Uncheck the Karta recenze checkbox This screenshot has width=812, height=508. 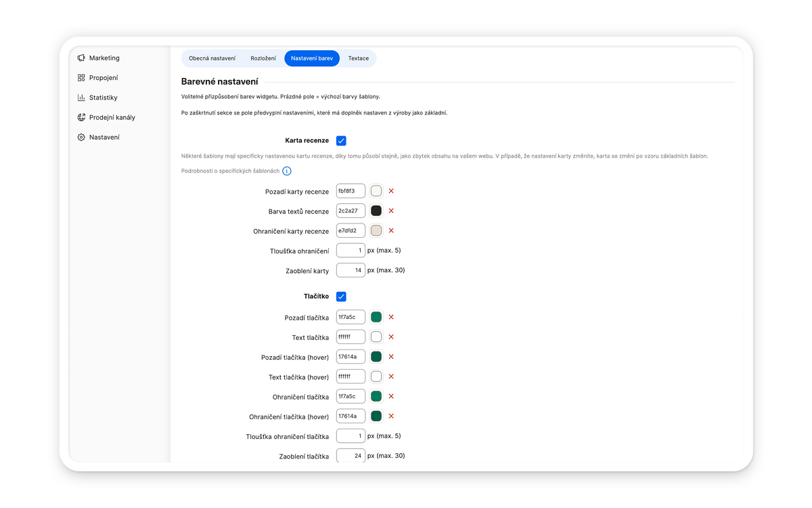(x=341, y=141)
